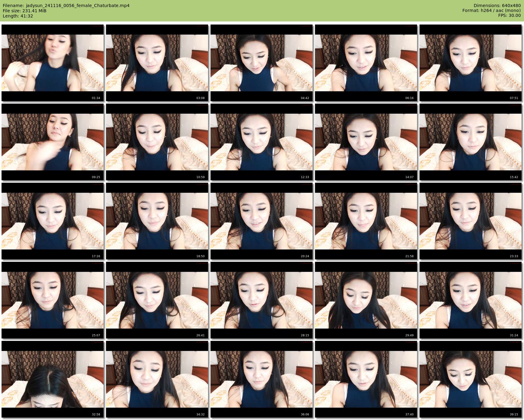Open the thumbnail frame stamped 29:49

click(x=366, y=300)
